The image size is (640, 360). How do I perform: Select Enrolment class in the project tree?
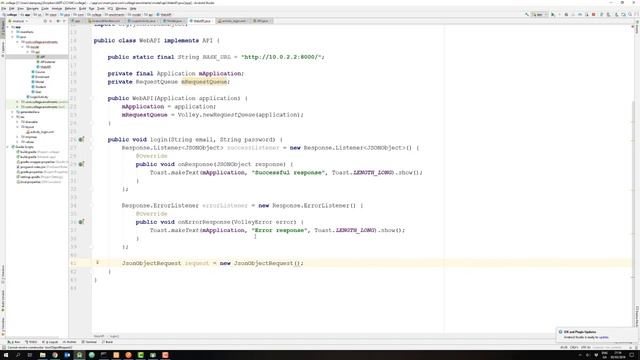click(40, 77)
